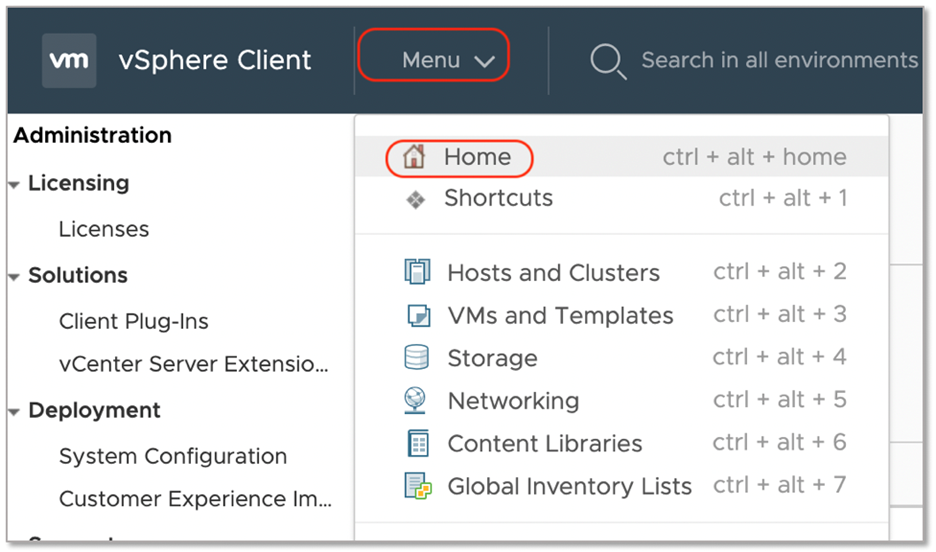Collapse the Deployment section arrow
Screen dimensions: 936x552
(14, 412)
